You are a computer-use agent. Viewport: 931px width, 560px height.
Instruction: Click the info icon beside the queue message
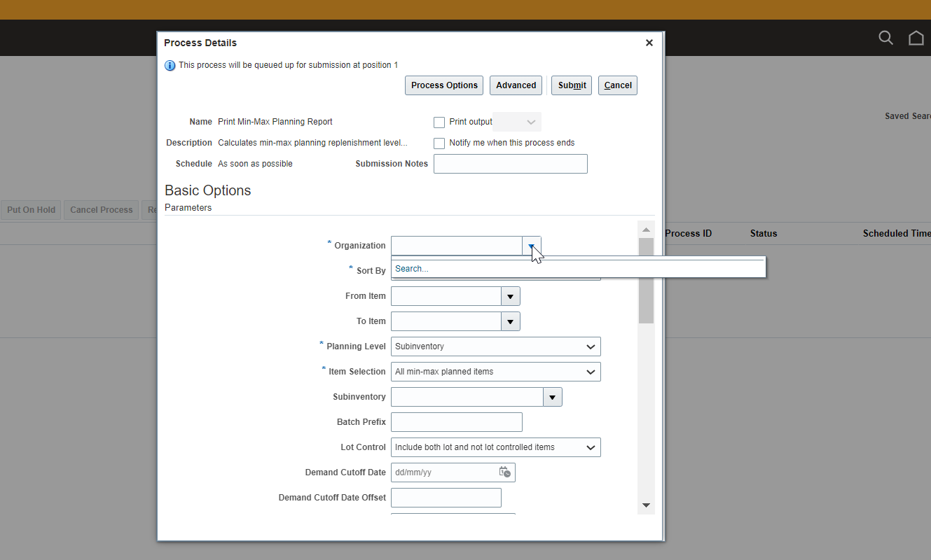[x=170, y=65]
